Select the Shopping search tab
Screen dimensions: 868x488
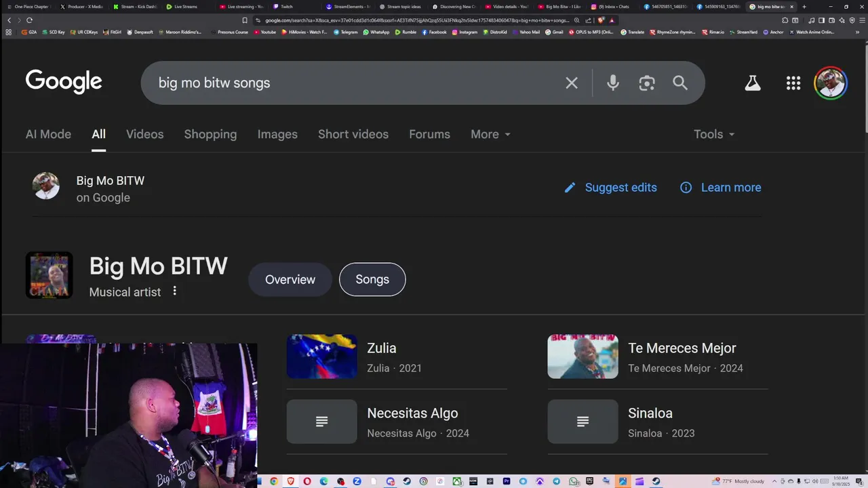210,134
